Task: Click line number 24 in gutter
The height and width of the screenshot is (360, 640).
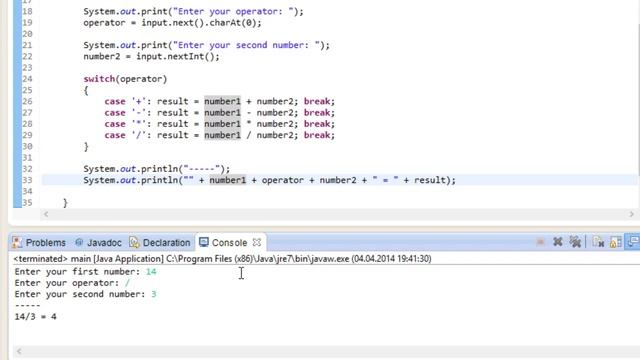Action: 27,79
